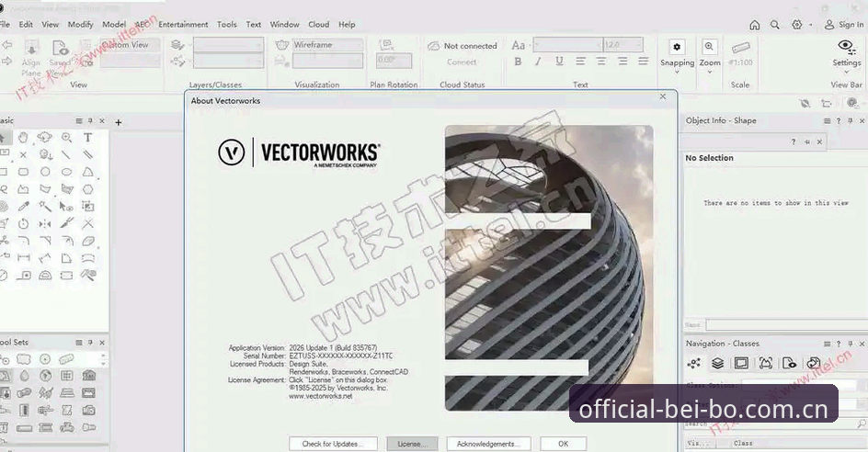Set text alignment to left
This screenshot has width=868, height=452.
click(x=580, y=62)
